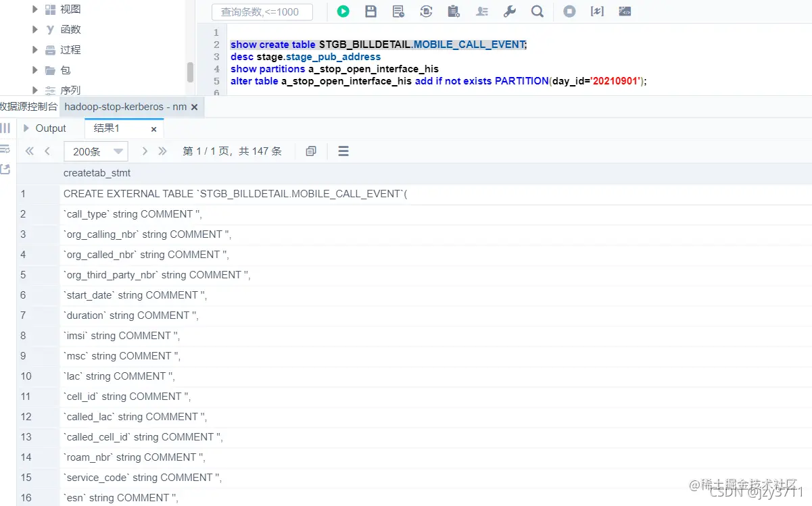The image size is (812, 506).
Task: Select the `msc` result row
Action: [414, 356]
